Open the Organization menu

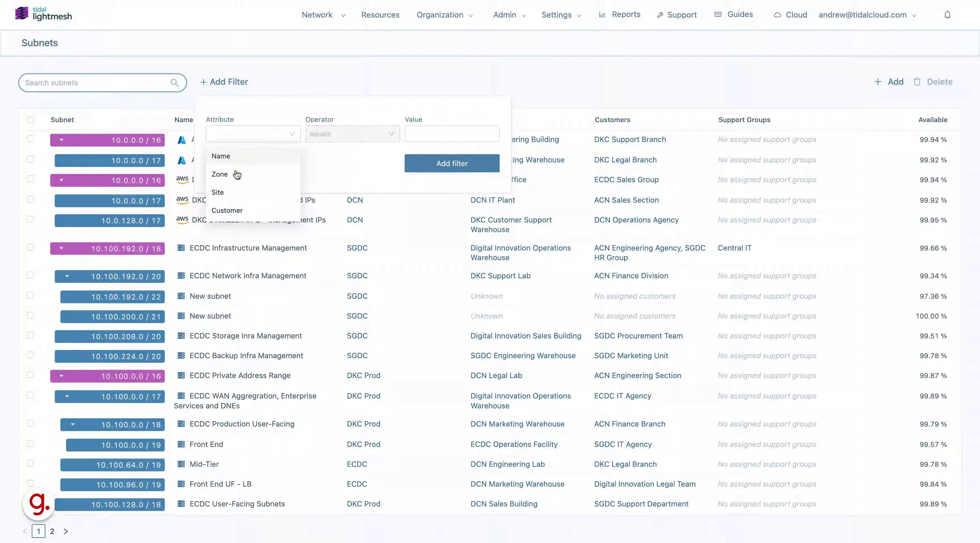coord(444,15)
